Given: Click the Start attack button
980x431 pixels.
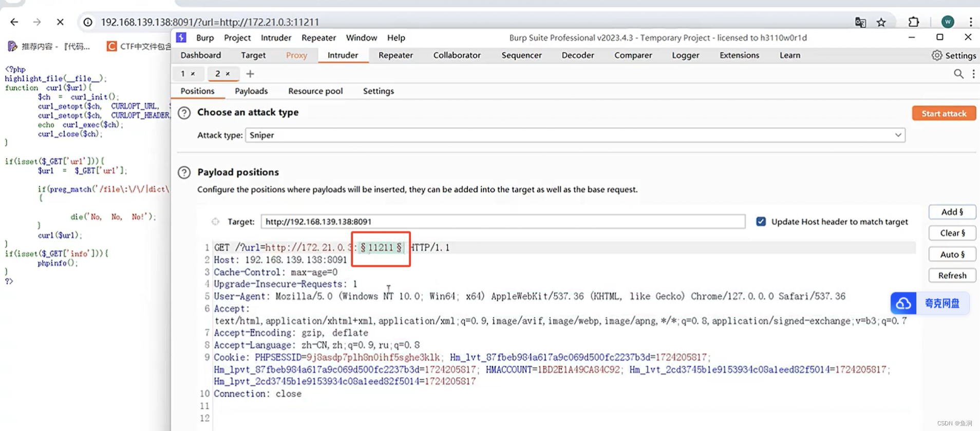Looking at the screenshot, I should 944,113.
